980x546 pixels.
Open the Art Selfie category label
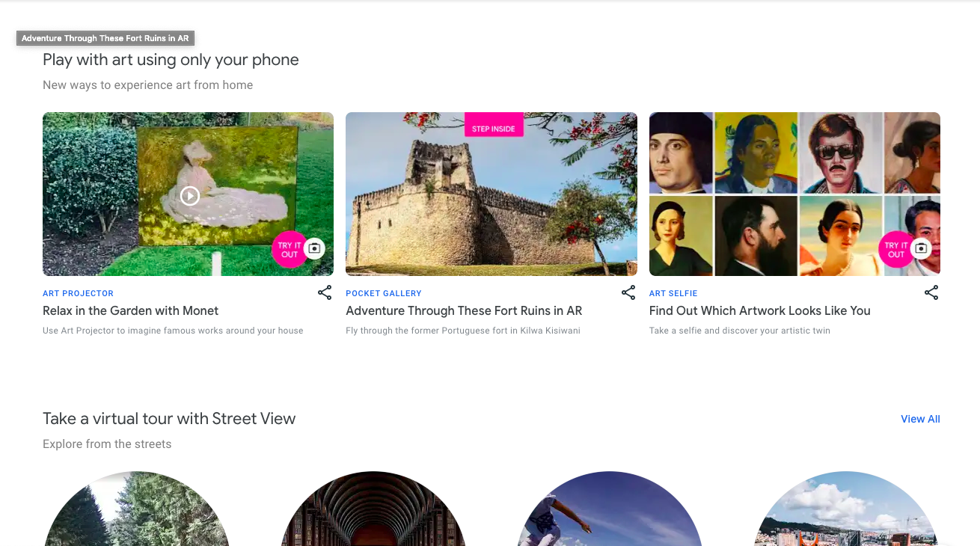(673, 293)
